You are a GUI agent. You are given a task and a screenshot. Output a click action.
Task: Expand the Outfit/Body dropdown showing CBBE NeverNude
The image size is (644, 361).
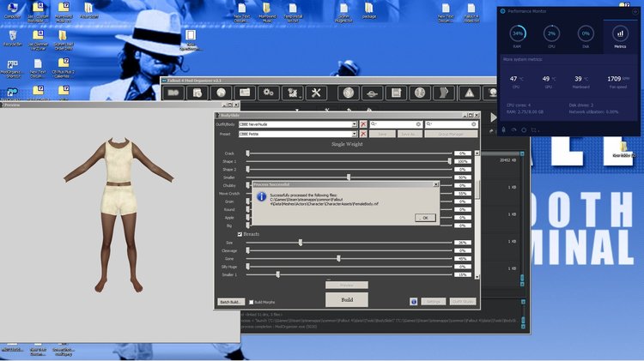354,123
